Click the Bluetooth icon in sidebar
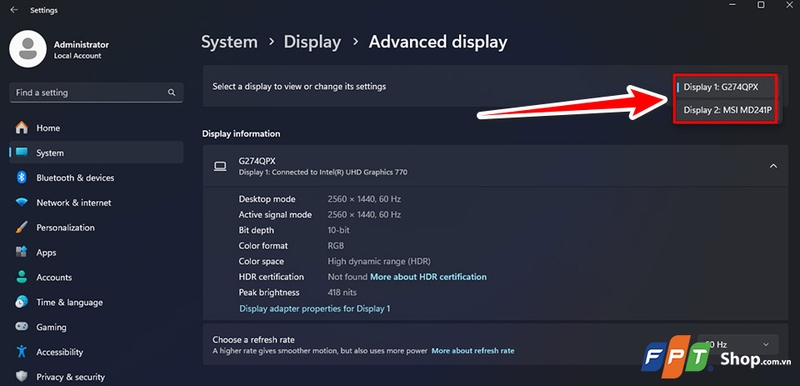The width and height of the screenshot is (800, 386). [21, 177]
